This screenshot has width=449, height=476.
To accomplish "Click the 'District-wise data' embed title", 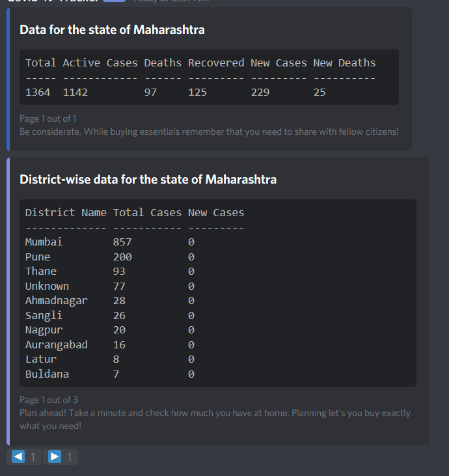I will click(x=148, y=179).
